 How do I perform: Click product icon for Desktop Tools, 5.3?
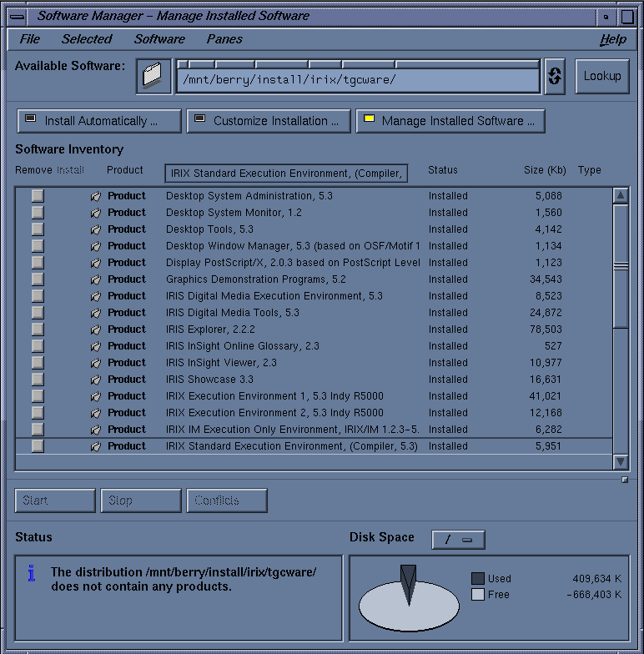click(96, 229)
